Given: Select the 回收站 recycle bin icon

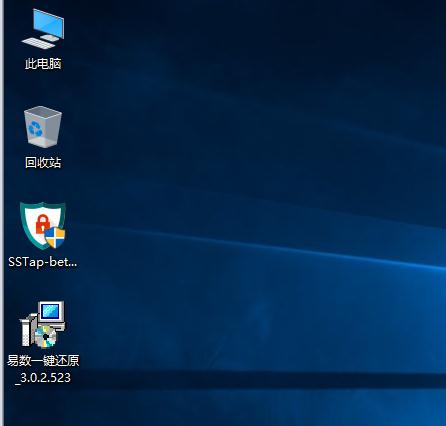Looking at the screenshot, I should click(43, 127).
